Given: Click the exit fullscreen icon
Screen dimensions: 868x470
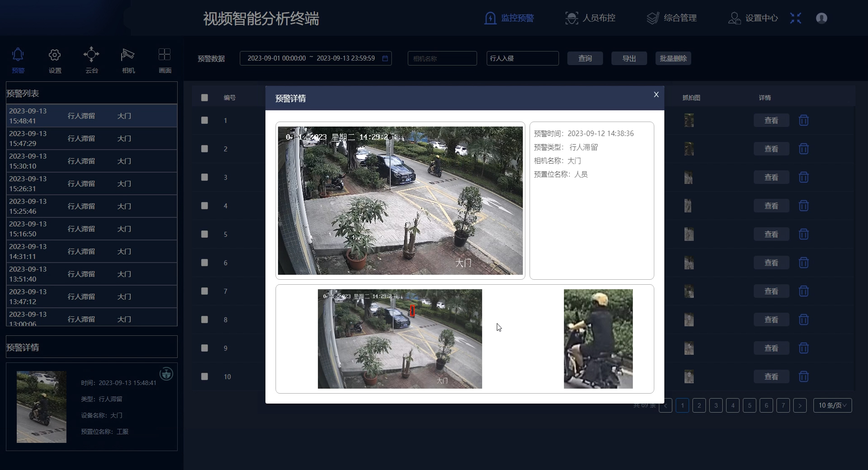Looking at the screenshot, I should coord(796,18).
